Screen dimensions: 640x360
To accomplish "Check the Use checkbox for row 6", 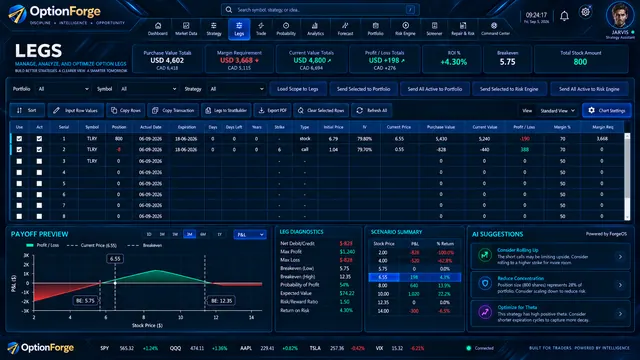I will pos(19,194).
